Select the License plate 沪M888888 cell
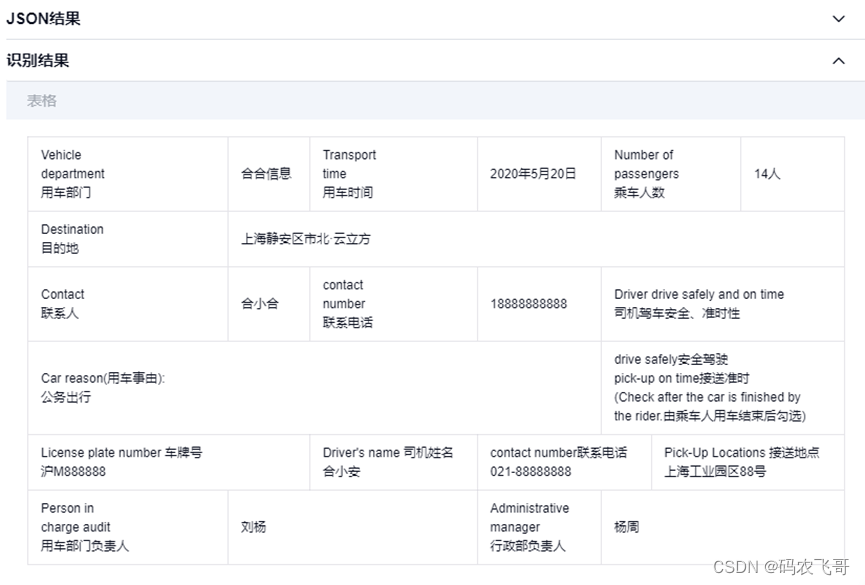Viewport: 865px width, 585px height. click(x=169, y=462)
